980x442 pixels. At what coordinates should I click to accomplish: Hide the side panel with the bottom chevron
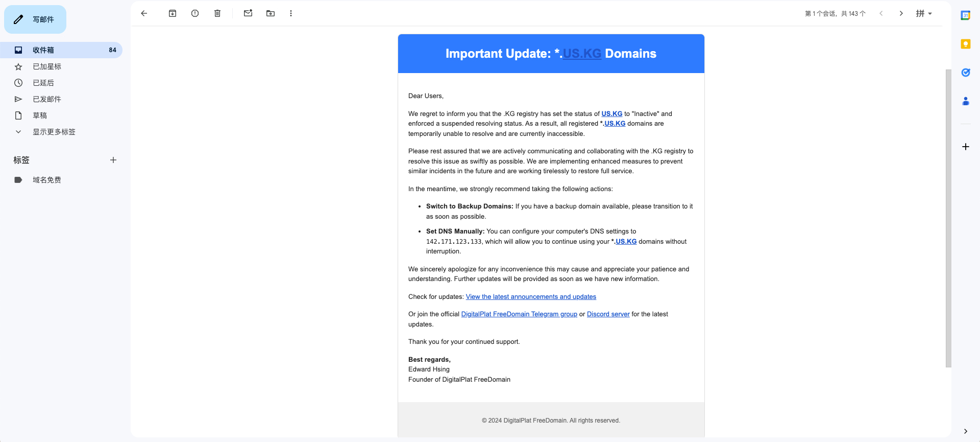965,431
